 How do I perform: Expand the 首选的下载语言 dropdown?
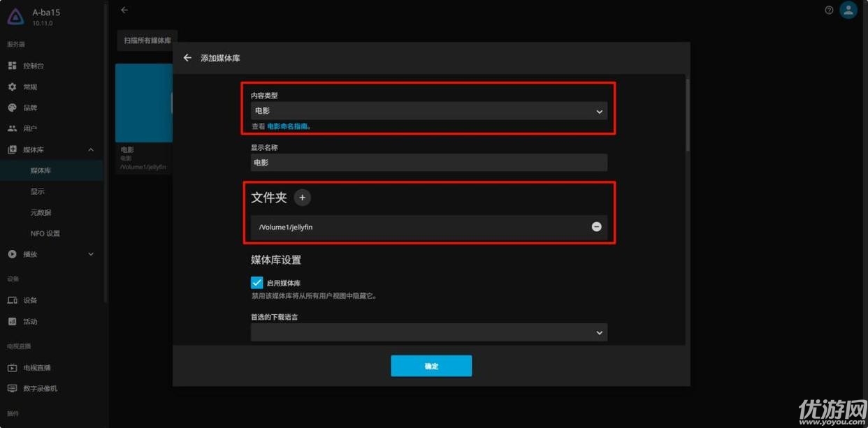click(x=428, y=333)
